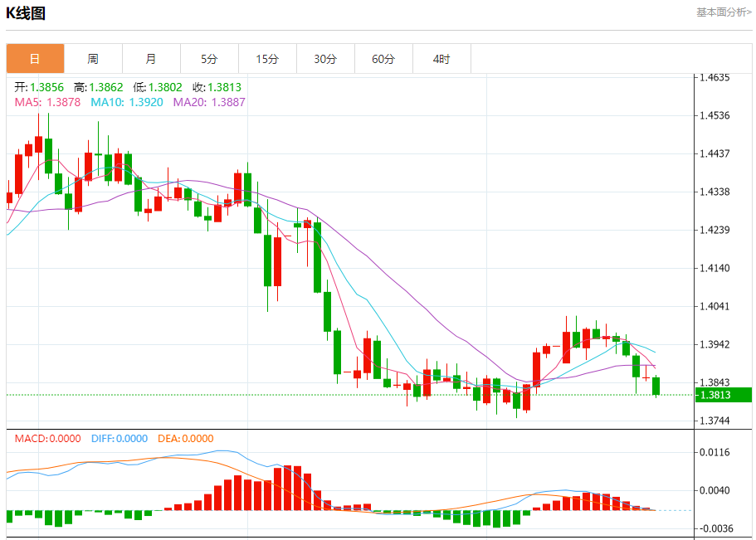Viewport: 756px width, 540px height.
Task: Click the 1.4536 price axis label
Action: coord(715,116)
